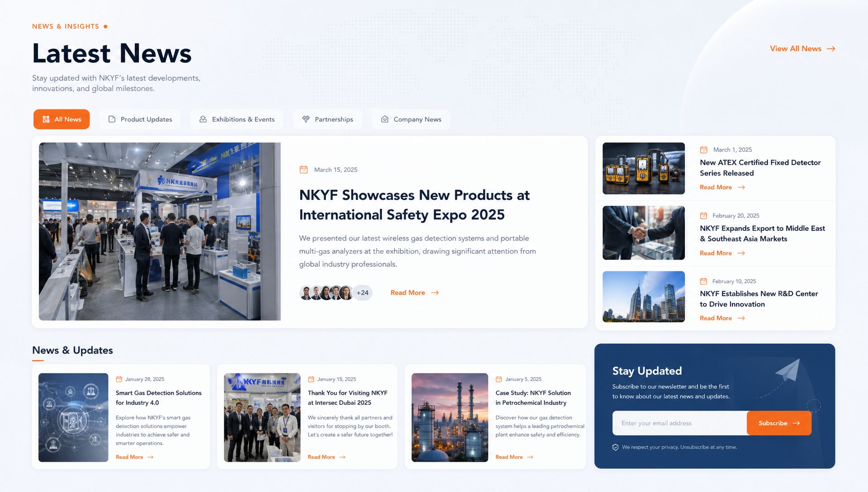Click calendar icon beside January 5, 2025

click(499, 379)
